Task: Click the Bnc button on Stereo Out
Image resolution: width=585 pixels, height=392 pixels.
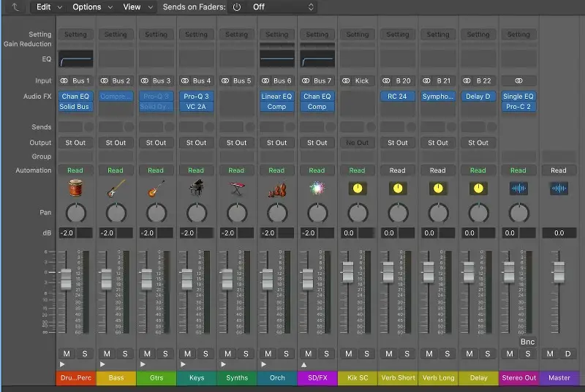Action: click(x=527, y=342)
